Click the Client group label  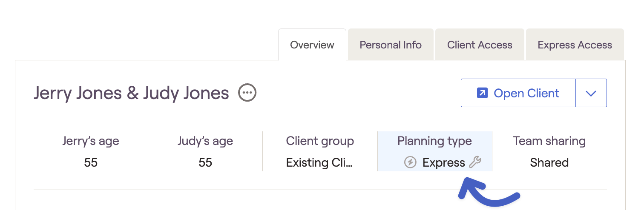coord(320,141)
